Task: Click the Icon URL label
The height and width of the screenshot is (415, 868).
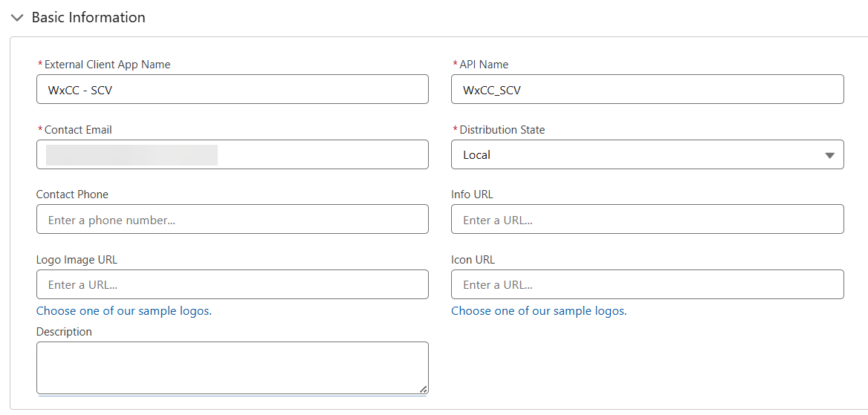Action: click(x=473, y=260)
